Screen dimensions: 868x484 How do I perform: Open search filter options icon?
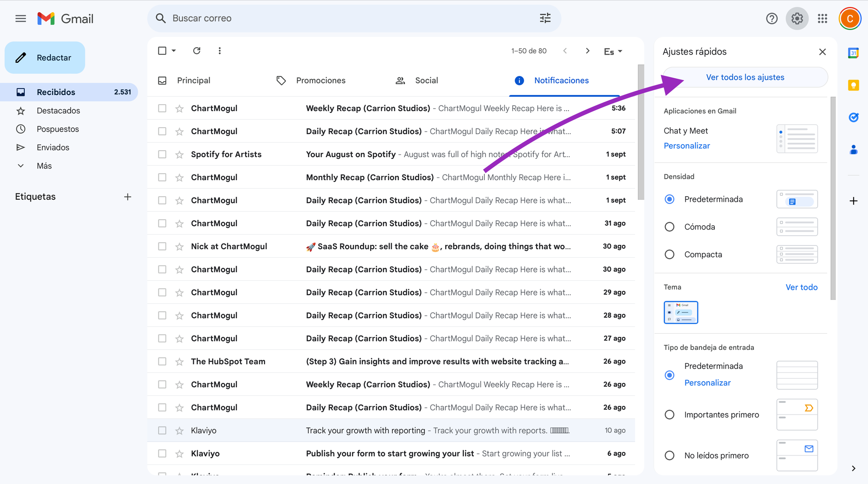point(545,18)
